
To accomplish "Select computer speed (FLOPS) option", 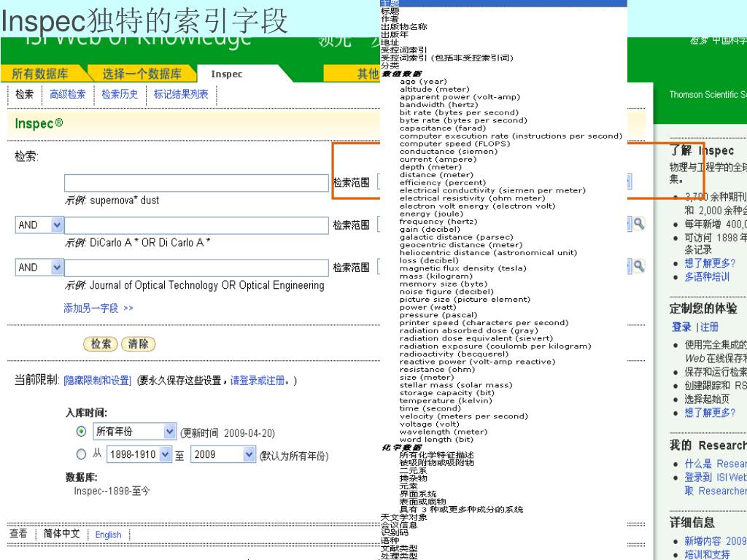I will tap(455, 144).
